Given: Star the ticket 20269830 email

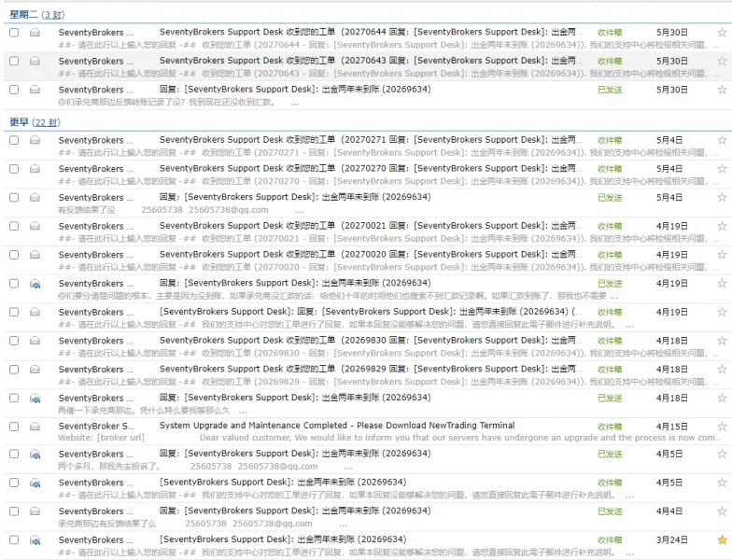Looking at the screenshot, I should coord(722,340).
